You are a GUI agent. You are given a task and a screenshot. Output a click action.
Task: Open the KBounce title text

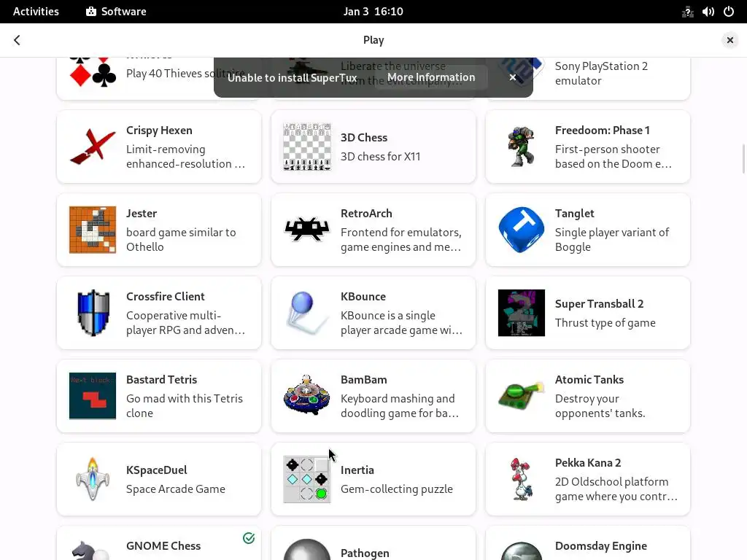(x=363, y=297)
